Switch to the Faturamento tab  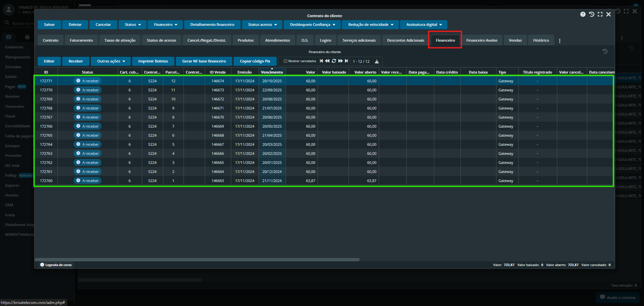[x=81, y=40]
